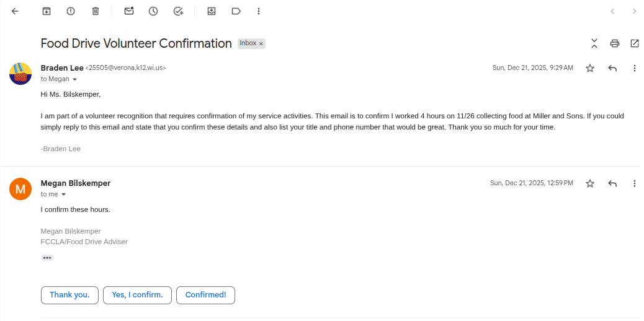Image resolution: width=644 pixels, height=321 pixels.
Task: Star Braden Lee's message
Action: (x=590, y=68)
